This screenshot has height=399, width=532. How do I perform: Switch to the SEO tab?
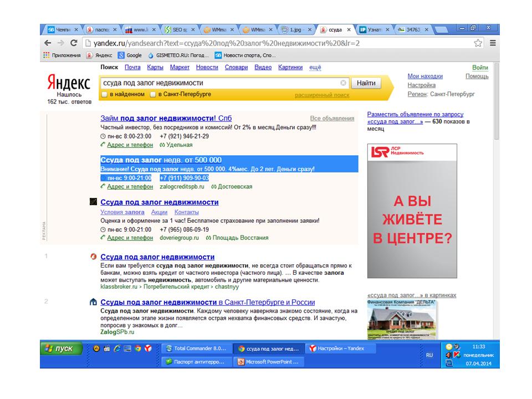[180, 30]
